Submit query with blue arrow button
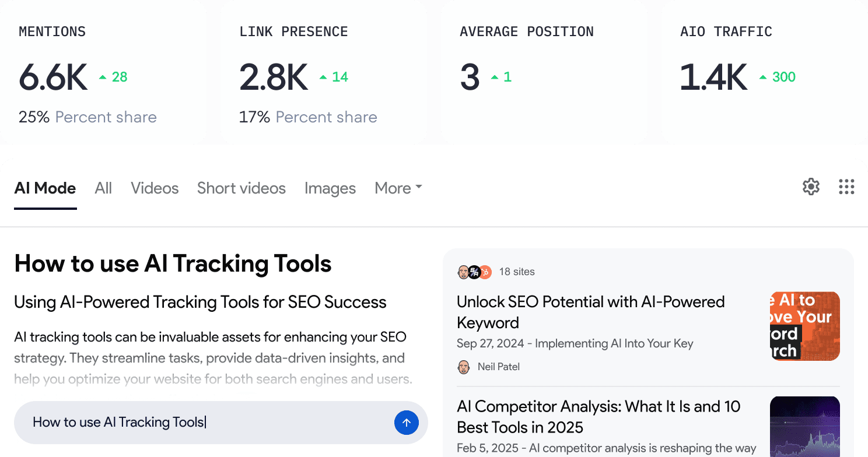Viewport: 868px width, 457px height. pyautogui.click(x=407, y=423)
